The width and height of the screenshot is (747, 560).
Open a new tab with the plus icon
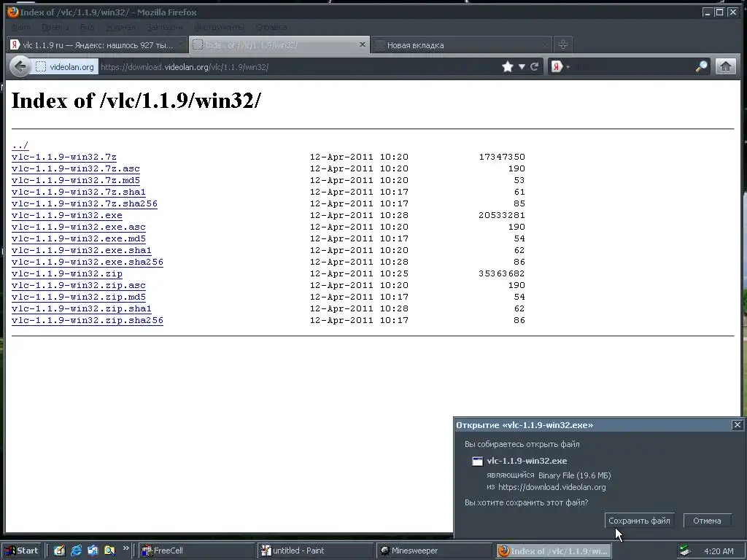(x=562, y=44)
